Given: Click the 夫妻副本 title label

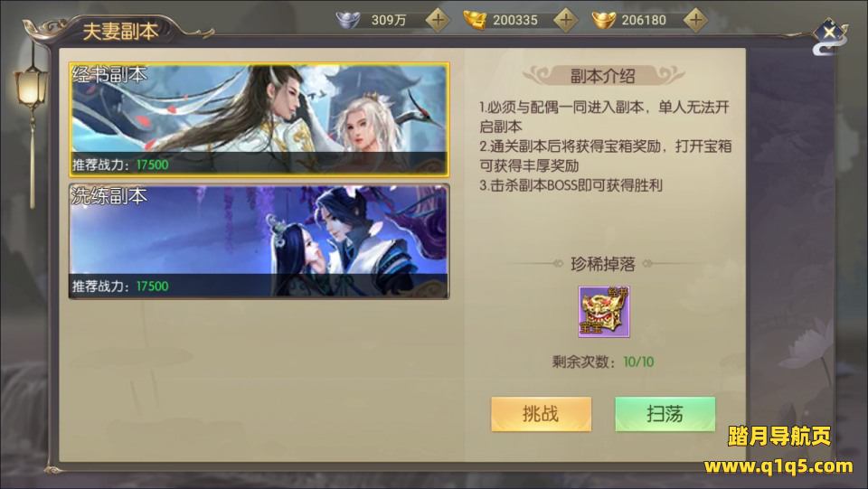Looking at the screenshot, I should click(120, 32).
